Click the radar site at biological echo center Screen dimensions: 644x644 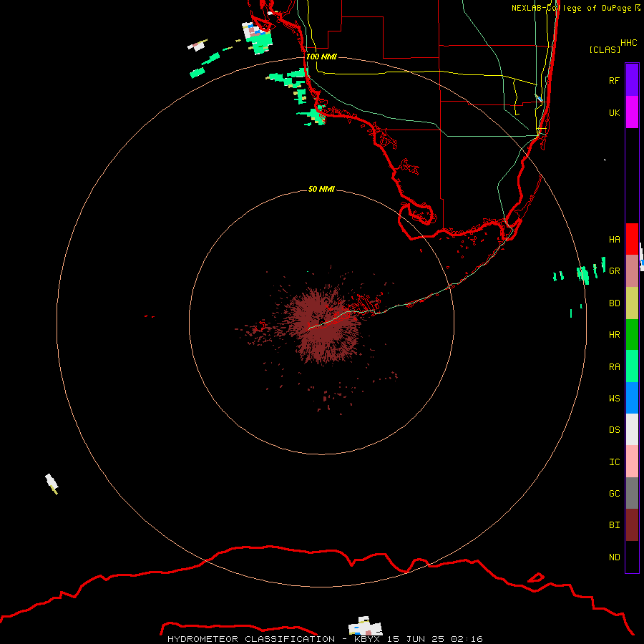[322, 321]
